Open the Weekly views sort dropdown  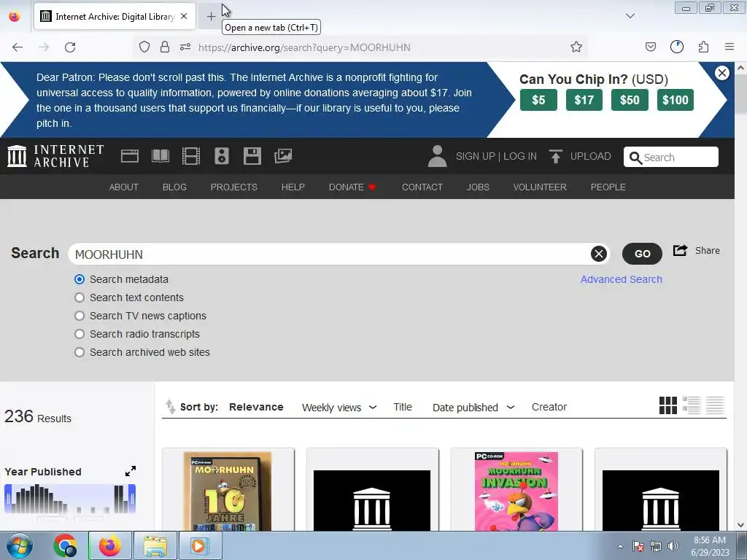pyautogui.click(x=339, y=408)
